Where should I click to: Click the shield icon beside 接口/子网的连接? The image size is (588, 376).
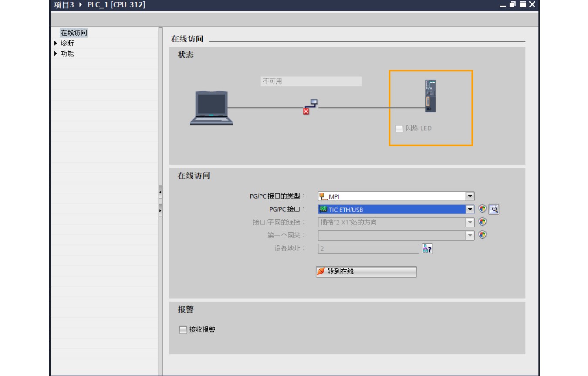coord(482,222)
